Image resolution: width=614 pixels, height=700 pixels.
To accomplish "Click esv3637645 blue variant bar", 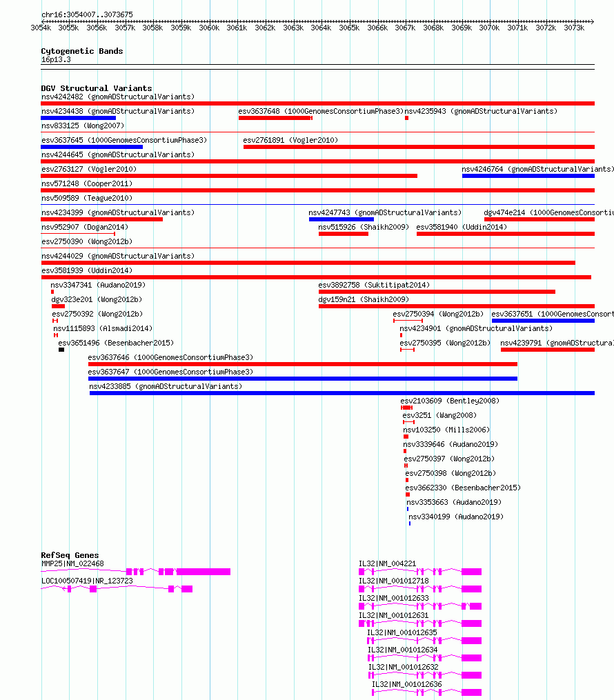I will (92, 147).
